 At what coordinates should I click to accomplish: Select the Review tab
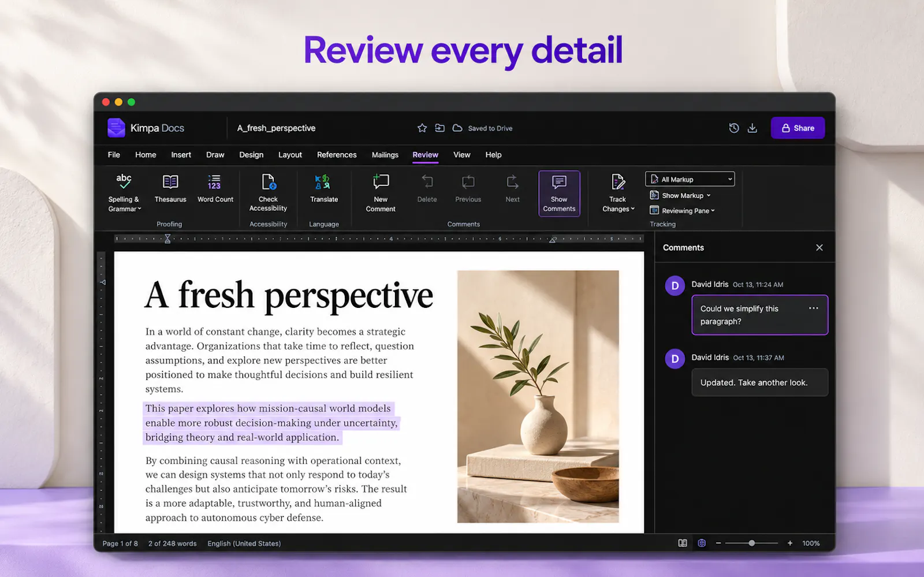click(426, 155)
